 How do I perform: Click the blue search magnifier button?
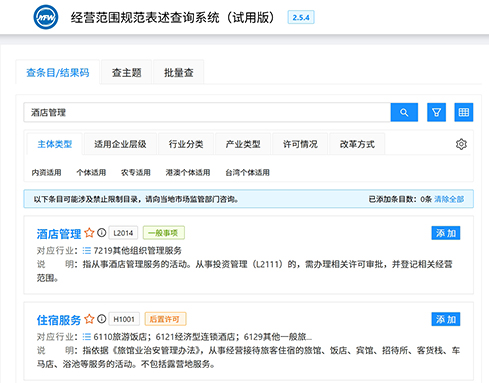(x=404, y=112)
